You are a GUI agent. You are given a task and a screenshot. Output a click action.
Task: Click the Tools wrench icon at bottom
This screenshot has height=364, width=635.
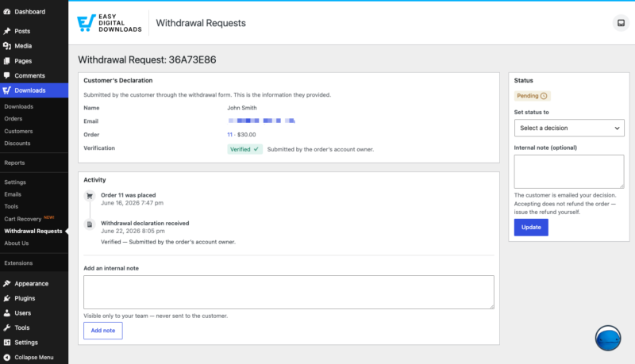point(7,328)
